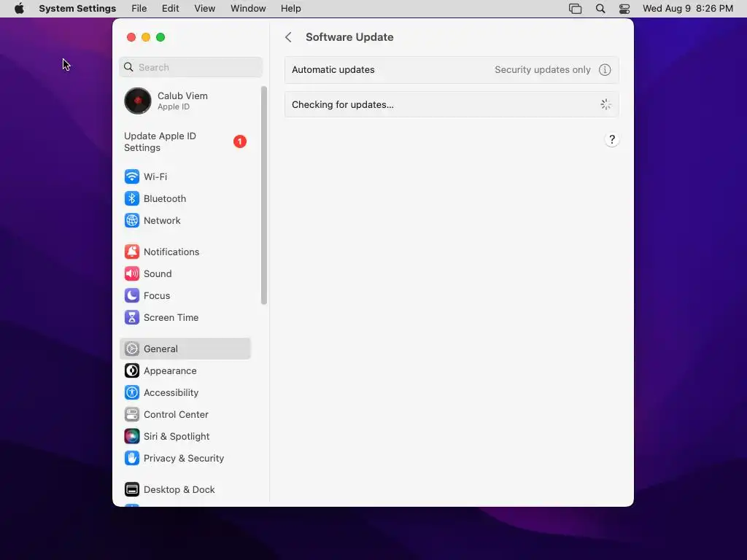Open Wi-Fi settings icon in sidebar
The width and height of the screenshot is (747, 560).
coord(132,176)
